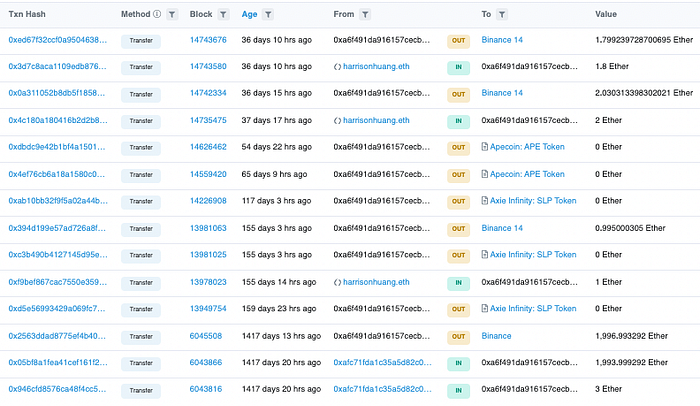Click ENS icon beside harrisonhuang.eth in block 13978023 row
This screenshot has width=700, height=406.
[x=338, y=282]
